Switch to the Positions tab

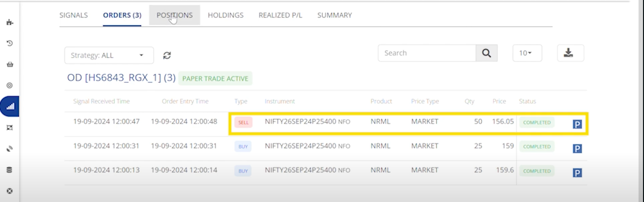pos(174,15)
